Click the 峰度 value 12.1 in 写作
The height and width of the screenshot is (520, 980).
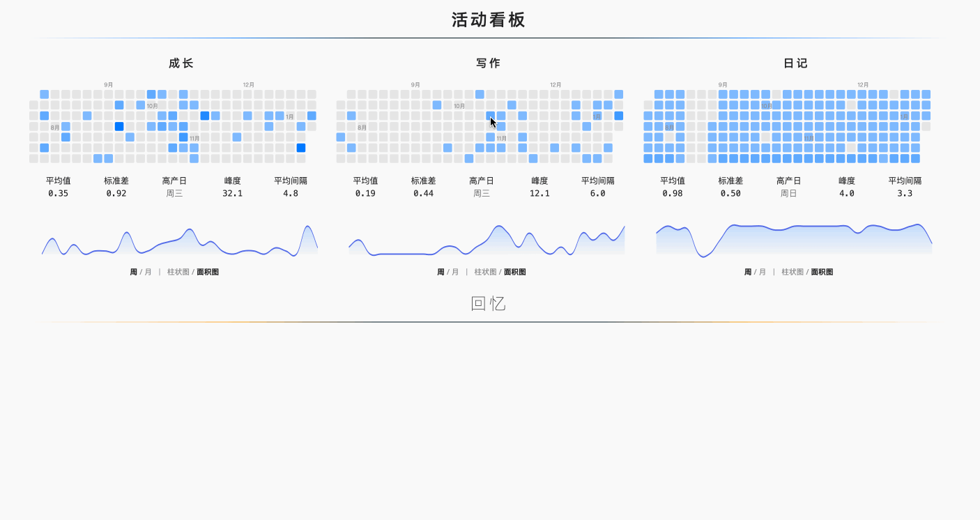point(539,194)
